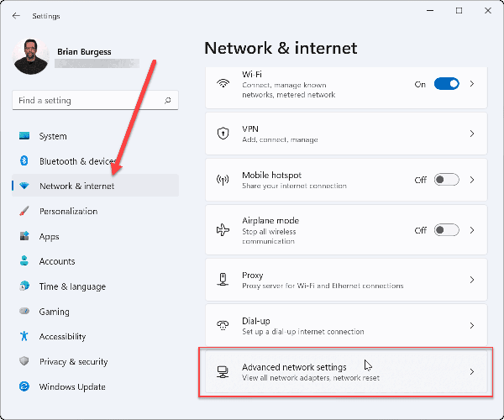Select the Bluetooth icon in sidebar
The height and width of the screenshot is (420, 504).
point(24,160)
